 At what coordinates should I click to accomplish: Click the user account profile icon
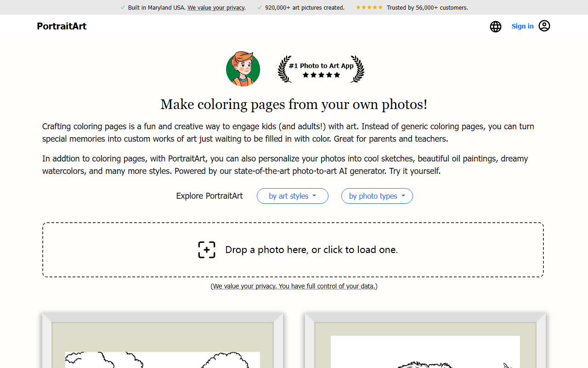click(x=544, y=26)
